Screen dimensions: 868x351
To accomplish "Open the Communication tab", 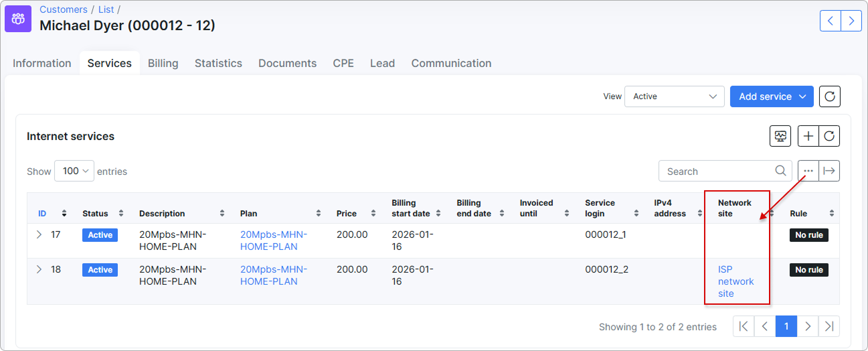I will click(x=451, y=64).
